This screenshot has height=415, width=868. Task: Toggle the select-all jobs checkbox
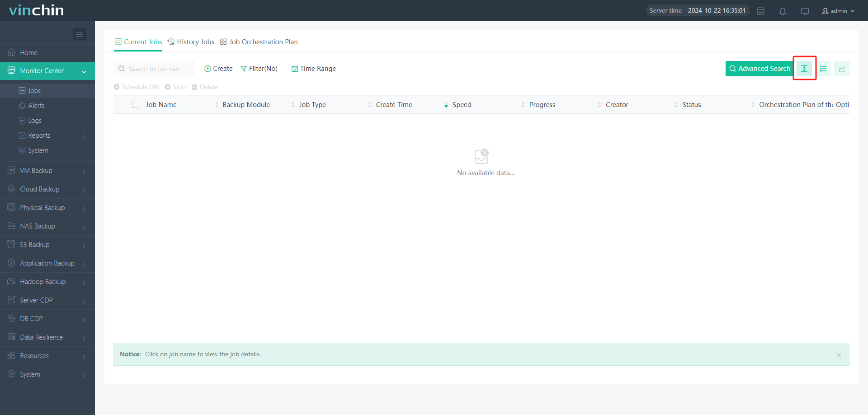pyautogui.click(x=135, y=105)
